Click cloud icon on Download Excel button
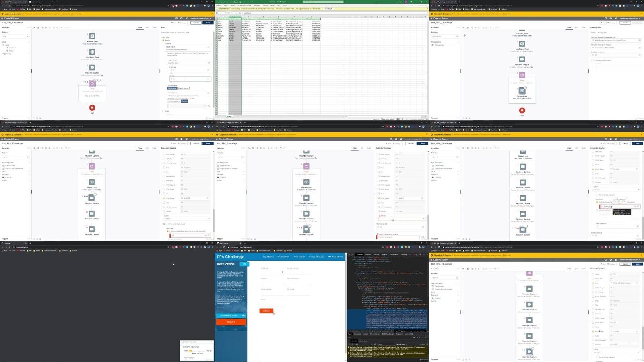This screenshot has height=362, width=644. 244,316
